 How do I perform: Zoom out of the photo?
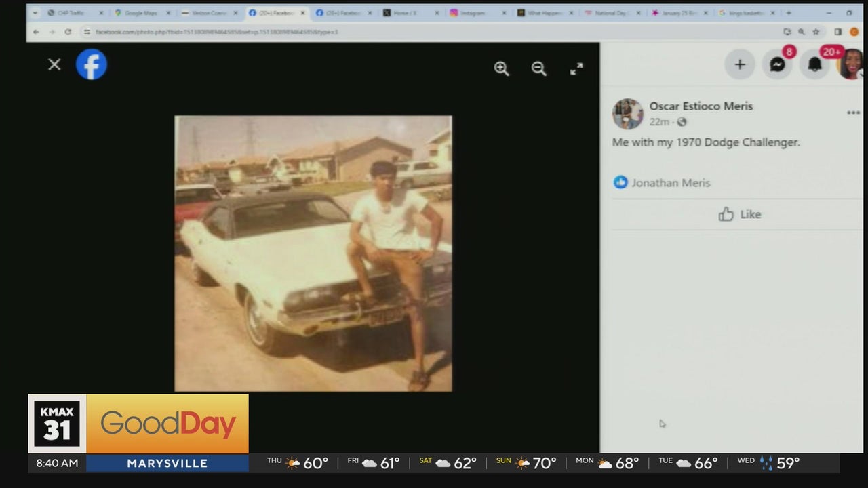tap(538, 68)
